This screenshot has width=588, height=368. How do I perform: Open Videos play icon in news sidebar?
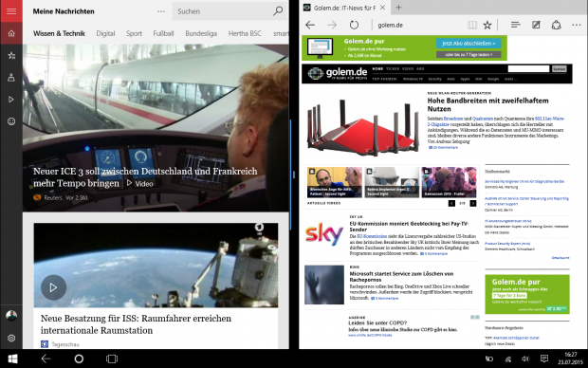(11, 100)
